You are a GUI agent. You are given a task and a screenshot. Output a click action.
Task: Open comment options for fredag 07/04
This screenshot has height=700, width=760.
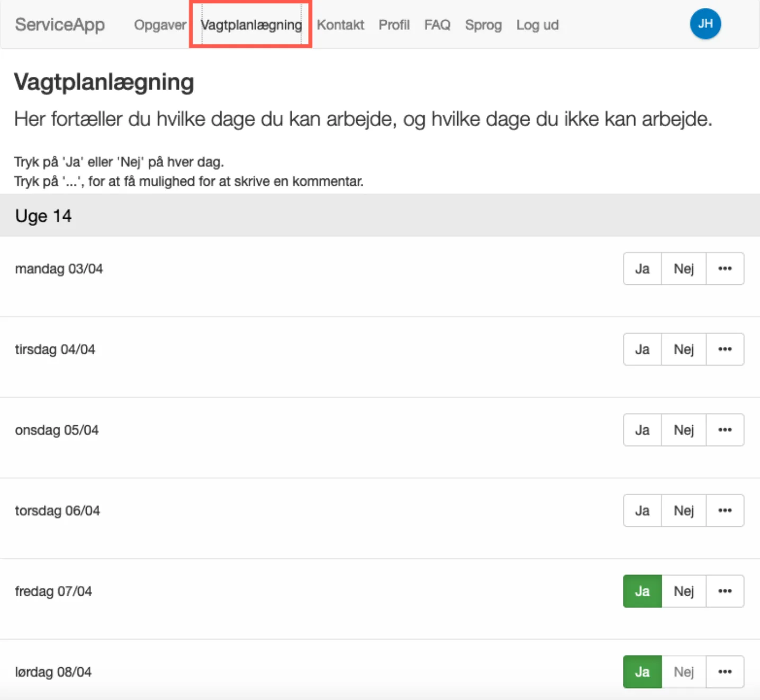pos(725,591)
